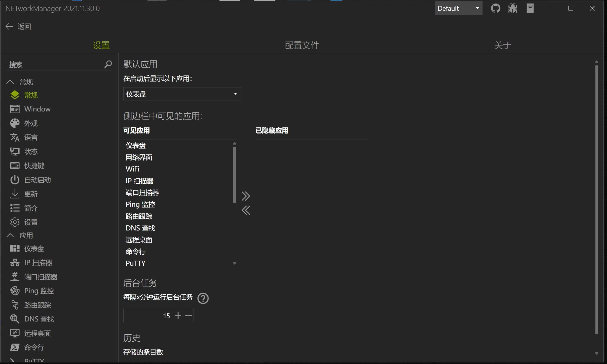
Task: Open the documentation book icon
Action: point(530,8)
